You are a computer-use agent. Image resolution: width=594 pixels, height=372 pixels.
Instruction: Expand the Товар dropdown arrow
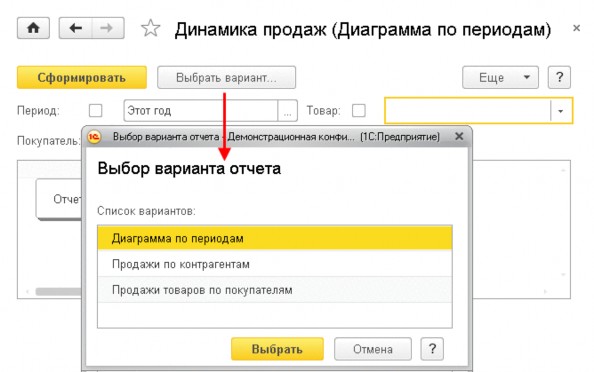pos(561,111)
